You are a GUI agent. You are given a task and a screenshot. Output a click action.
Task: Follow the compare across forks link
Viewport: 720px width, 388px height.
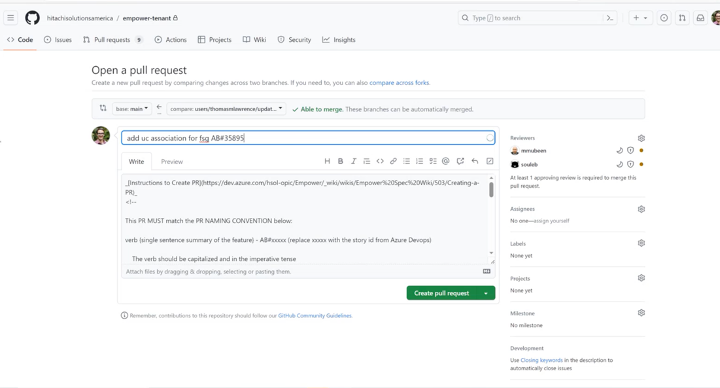click(x=399, y=83)
